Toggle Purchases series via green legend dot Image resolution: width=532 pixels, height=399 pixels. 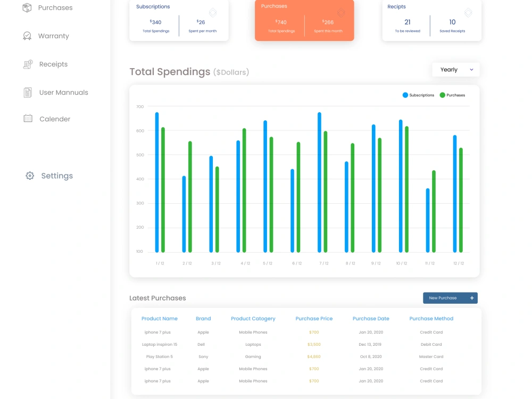click(443, 95)
